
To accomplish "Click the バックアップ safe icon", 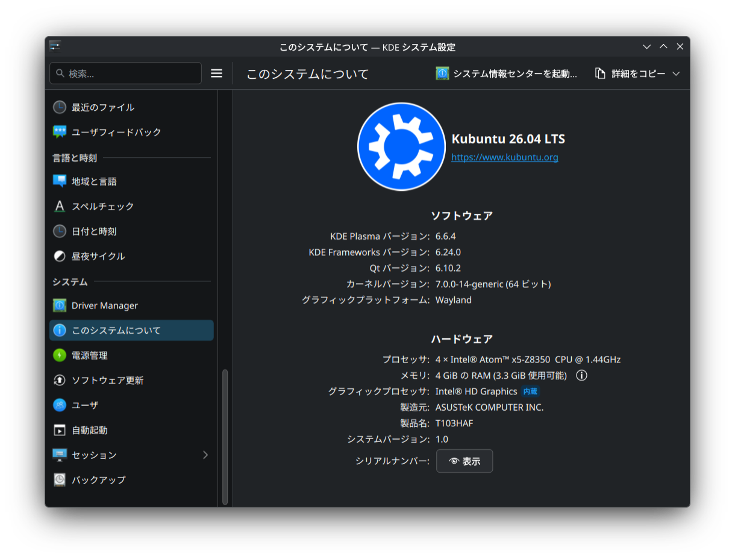I will click(x=60, y=480).
